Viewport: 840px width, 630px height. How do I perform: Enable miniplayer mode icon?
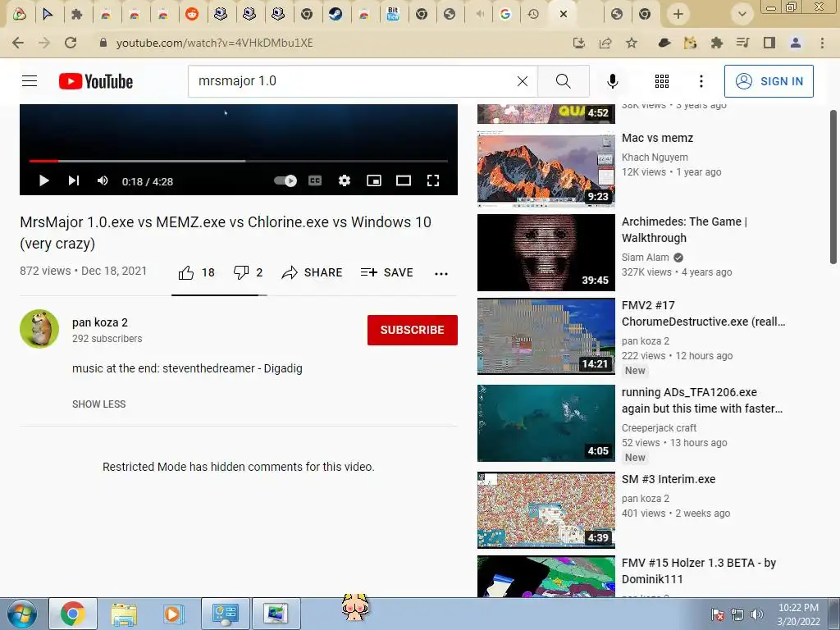[374, 181]
